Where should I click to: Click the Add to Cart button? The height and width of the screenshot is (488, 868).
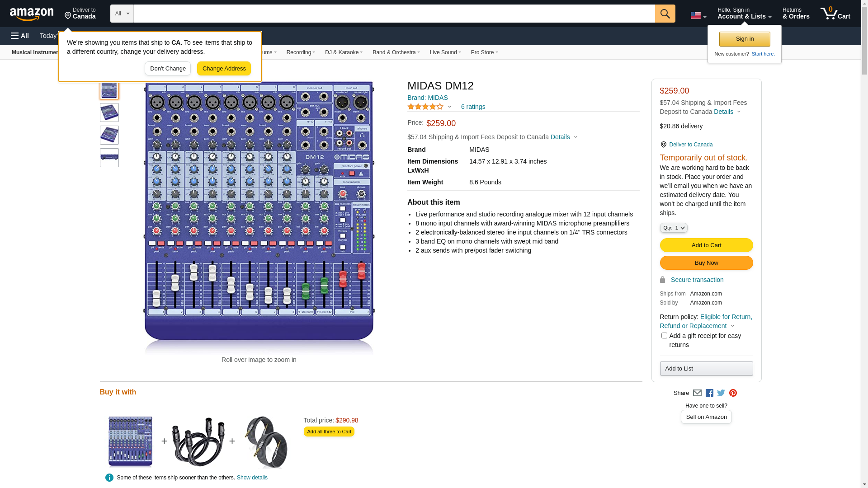pyautogui.click(x=706, y=245)
